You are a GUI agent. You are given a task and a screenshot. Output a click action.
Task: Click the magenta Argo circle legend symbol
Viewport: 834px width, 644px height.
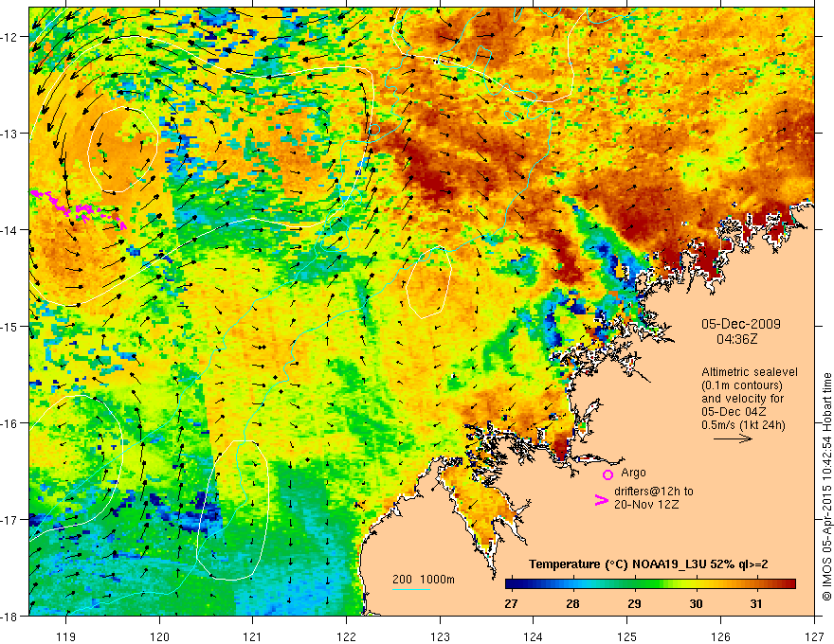[607, 474]
